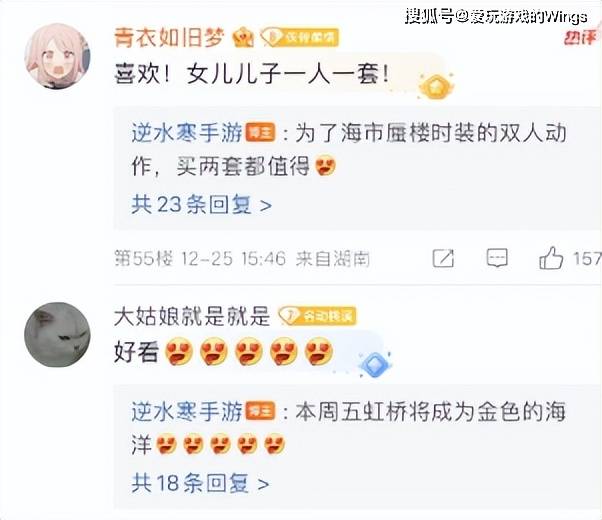Click the 第55楼 floor label
602x520 pixels.
pyautogui.click(x=144, y=258)
